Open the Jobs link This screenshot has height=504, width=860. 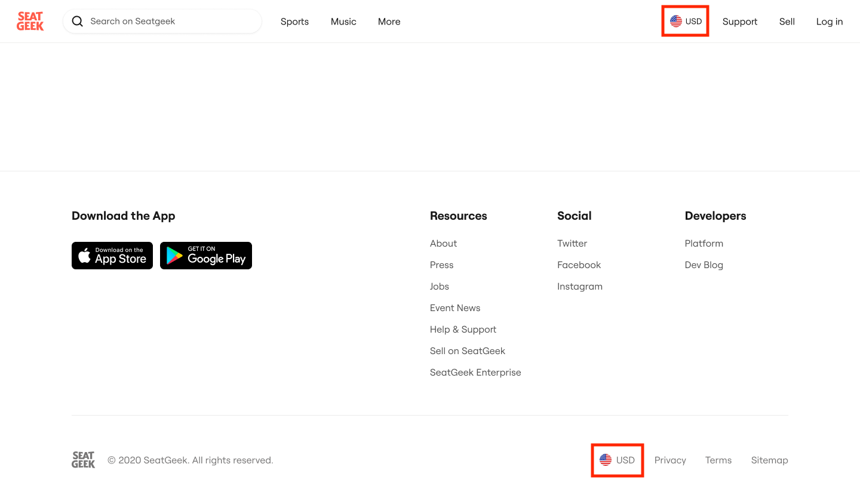coord(440,287)
